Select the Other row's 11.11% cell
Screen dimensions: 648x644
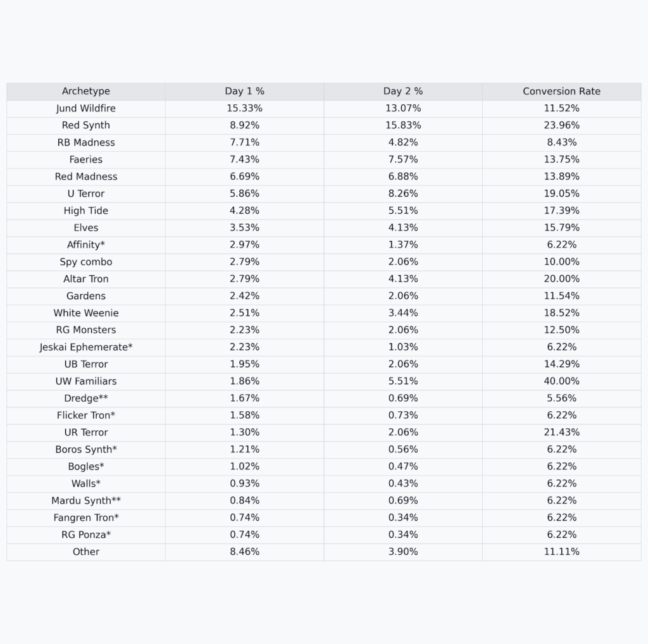click(x=561, y=552)
